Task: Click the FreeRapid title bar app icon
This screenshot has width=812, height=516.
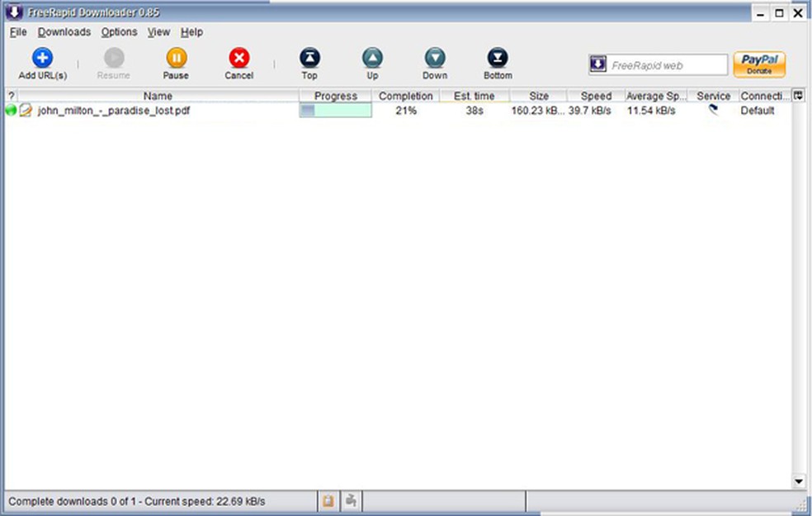Action: pyautogui.click(x=14, y=12)
